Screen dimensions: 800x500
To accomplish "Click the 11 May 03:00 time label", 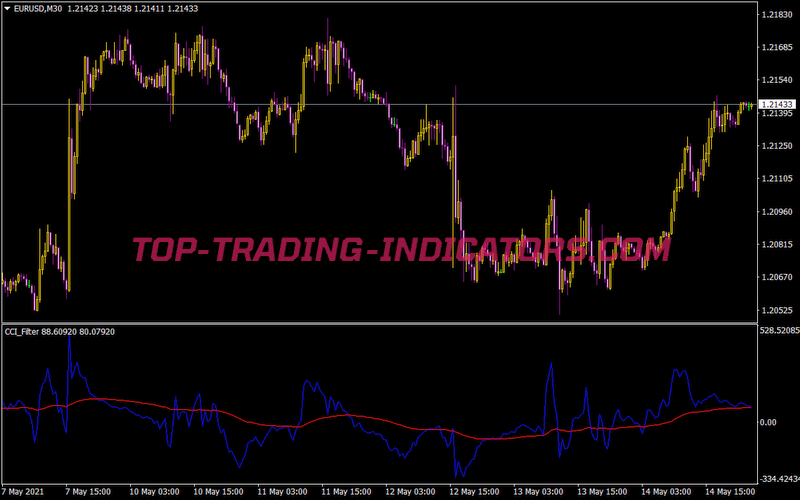I will click(281, 492).
